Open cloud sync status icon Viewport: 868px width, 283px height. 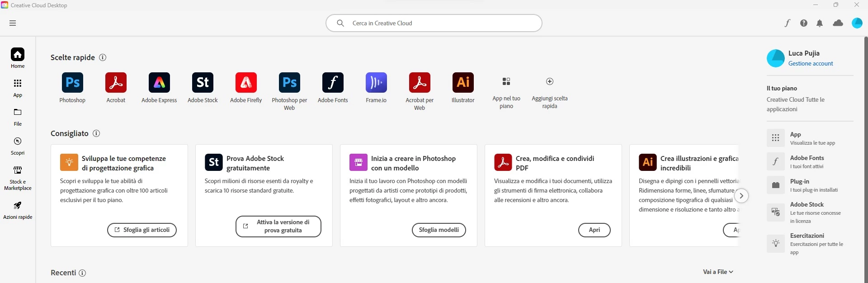[x=838, y=23]
